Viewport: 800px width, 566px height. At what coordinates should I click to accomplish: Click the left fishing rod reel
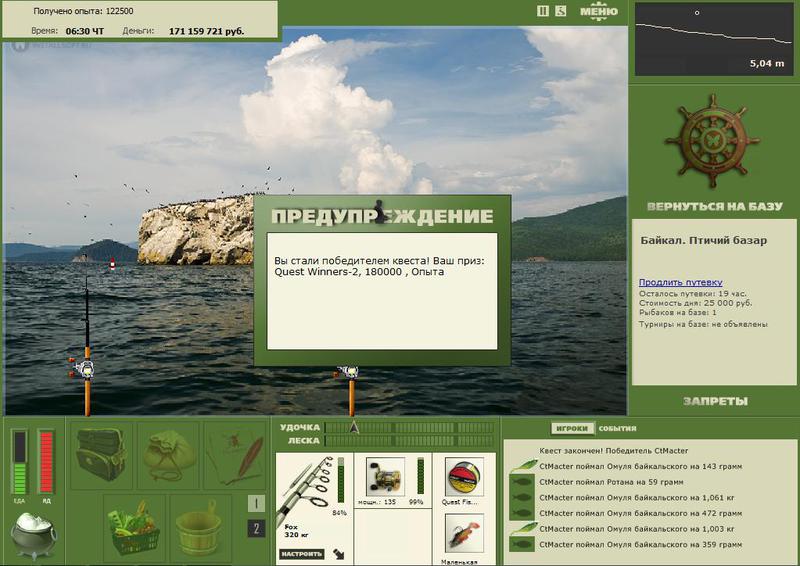point(84,367)
